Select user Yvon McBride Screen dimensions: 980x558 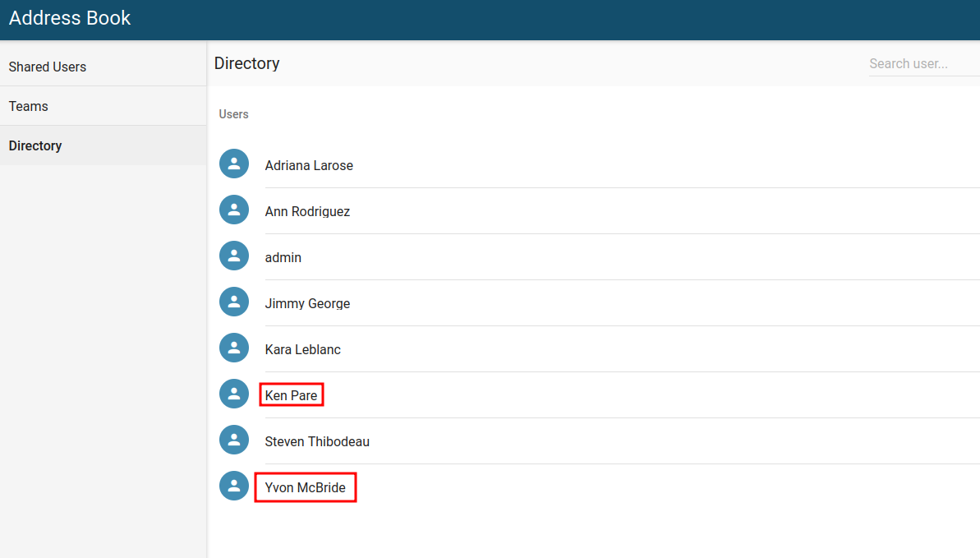coord(305,487)
